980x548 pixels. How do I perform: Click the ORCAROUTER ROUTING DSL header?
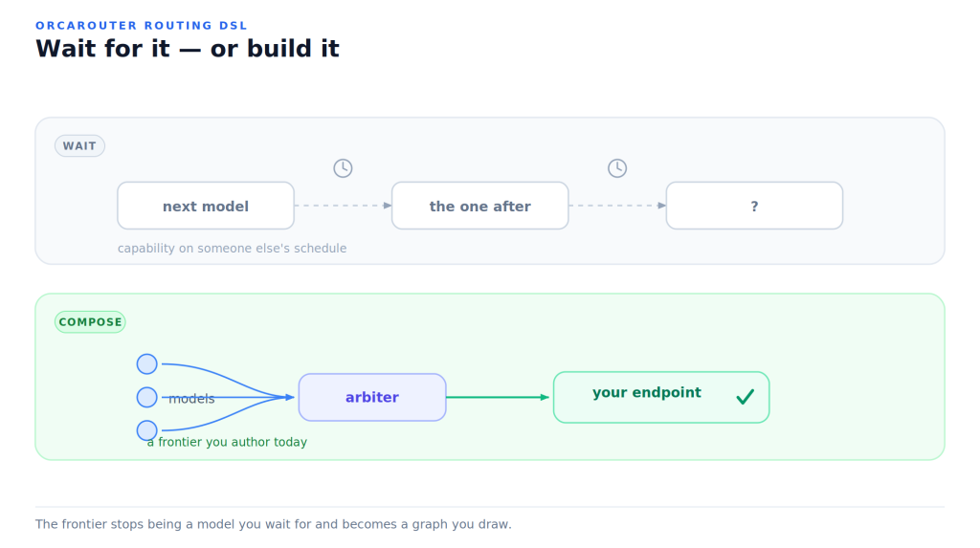(x=142, y=26)
